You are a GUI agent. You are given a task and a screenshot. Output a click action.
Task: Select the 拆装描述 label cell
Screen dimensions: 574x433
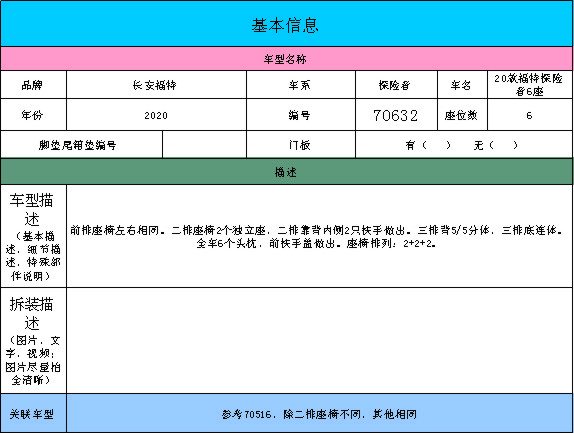coord(33,340)
